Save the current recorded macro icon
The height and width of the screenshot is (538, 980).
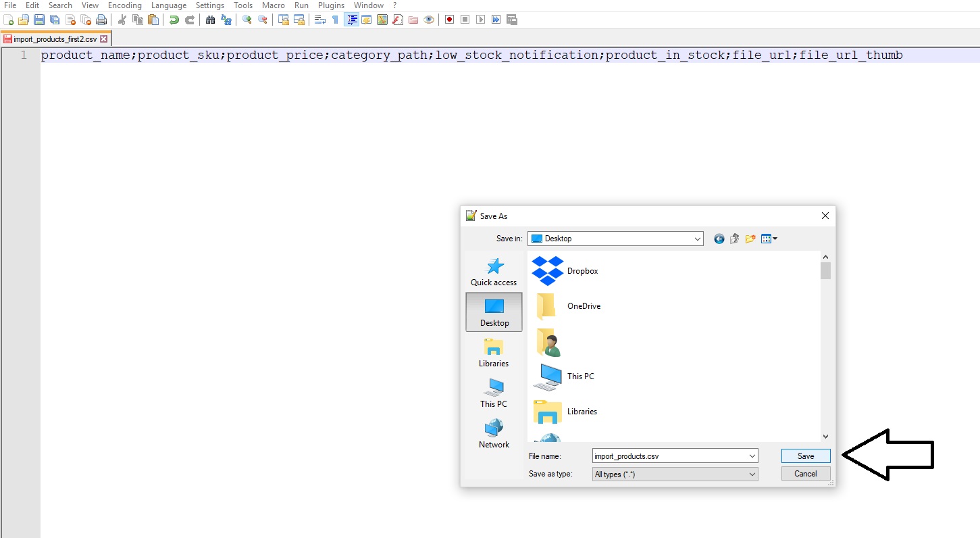coord(512,20)
